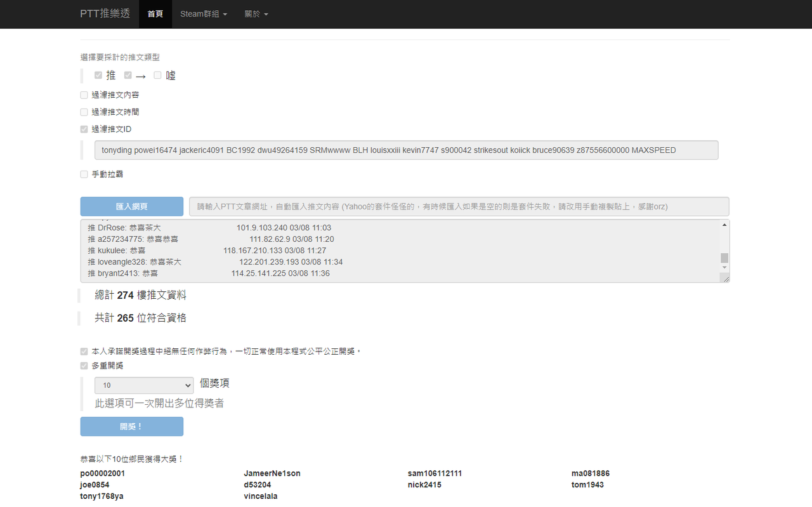
Task: Toggle the 過濾推文ID checkbox
Action: coord(84,129)
